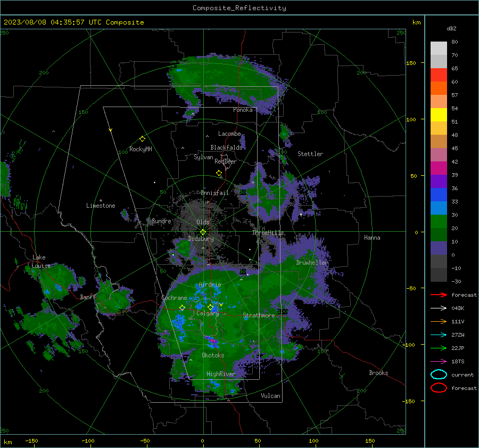Click the RockyMH label
The width and height of the screenshot is (479, 448).
coord(141,149)
